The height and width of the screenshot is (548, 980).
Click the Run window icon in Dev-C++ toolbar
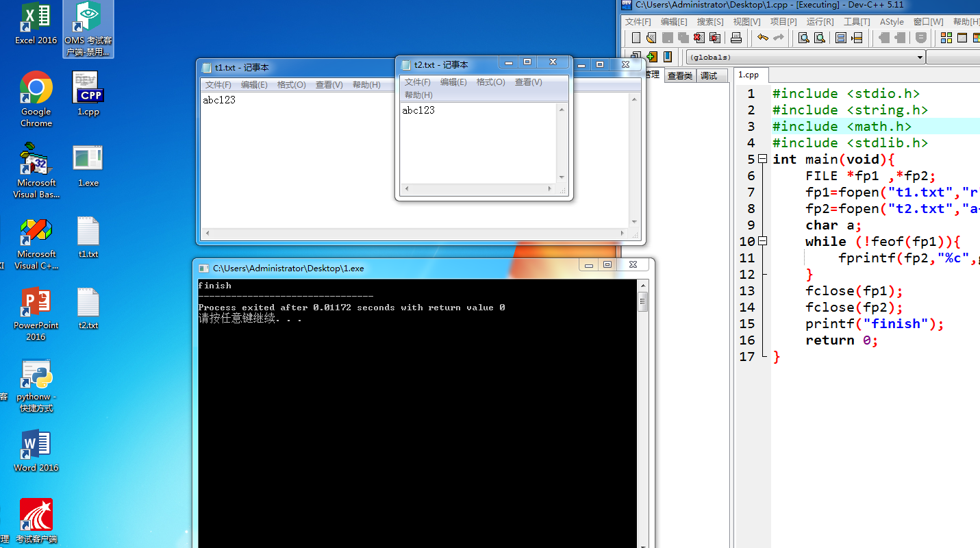click(x=962, y=38)
